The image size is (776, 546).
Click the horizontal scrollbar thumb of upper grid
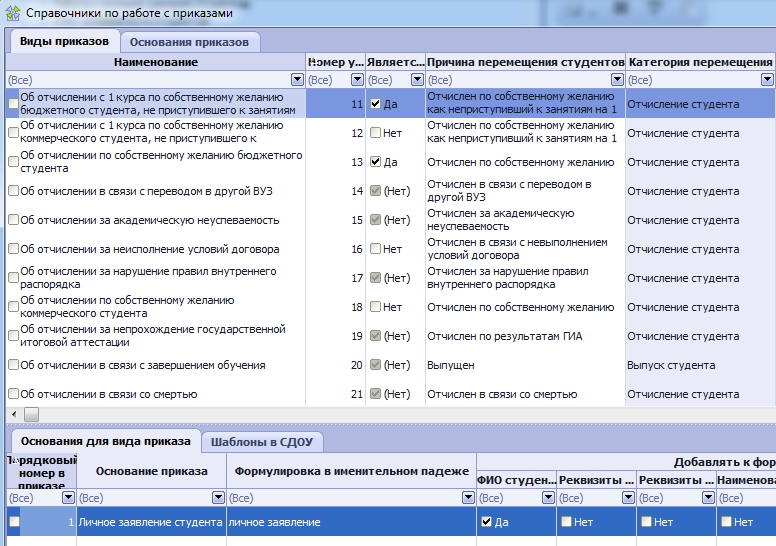tap(32, 415)
